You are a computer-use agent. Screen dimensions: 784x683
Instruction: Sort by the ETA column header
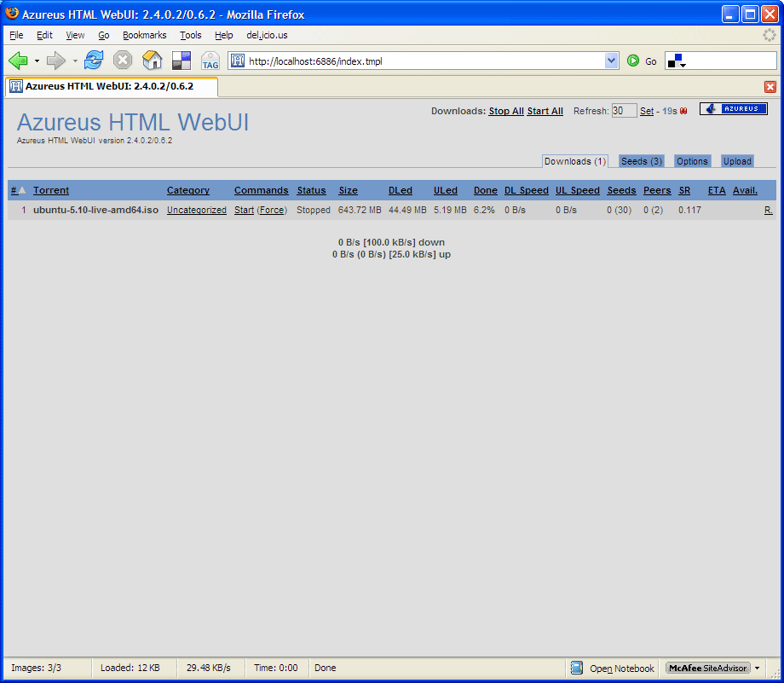(717, 190)
